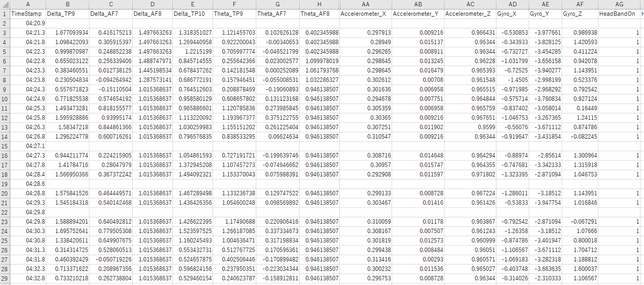
Task: Select the cell with timestamp 04:27.1
Action: tap(28, 146)
